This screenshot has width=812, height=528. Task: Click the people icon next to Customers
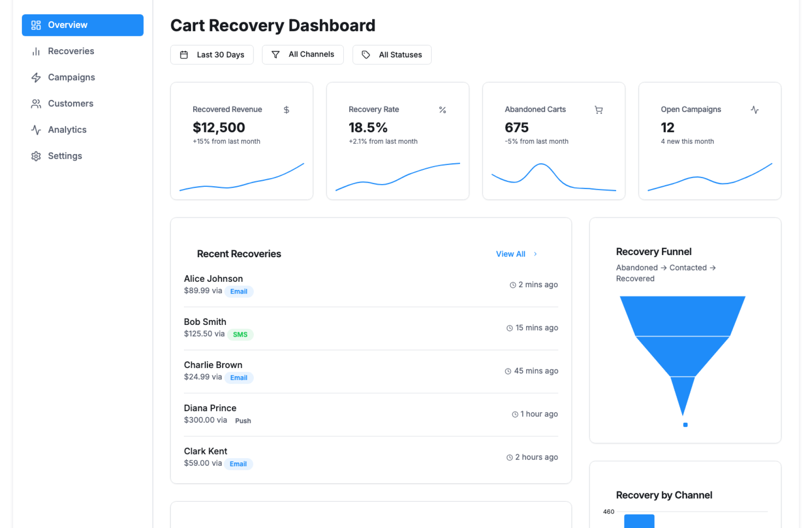tap(36, 104)
